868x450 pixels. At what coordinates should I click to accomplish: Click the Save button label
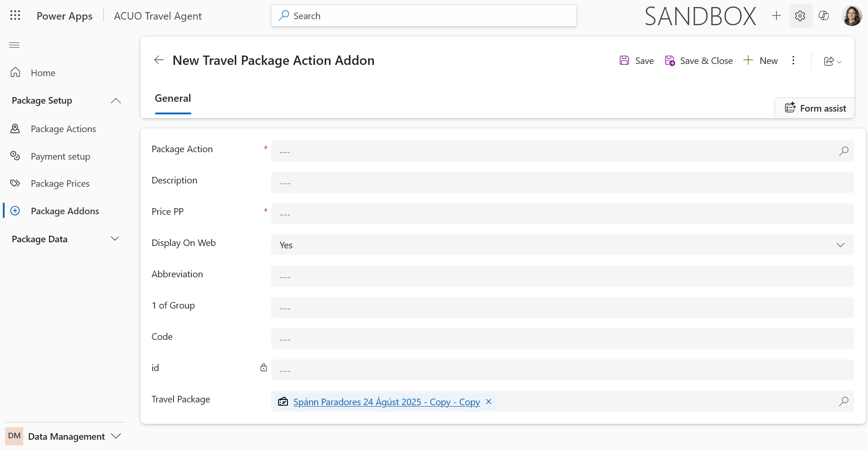pyautogui.click(x=644, y=61)
